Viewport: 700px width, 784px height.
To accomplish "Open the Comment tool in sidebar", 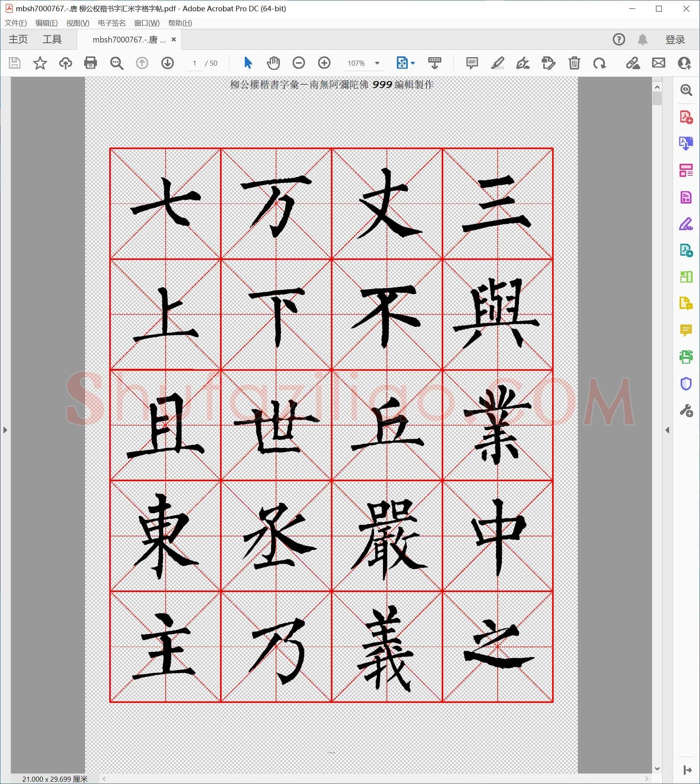I will coord(686,330).
